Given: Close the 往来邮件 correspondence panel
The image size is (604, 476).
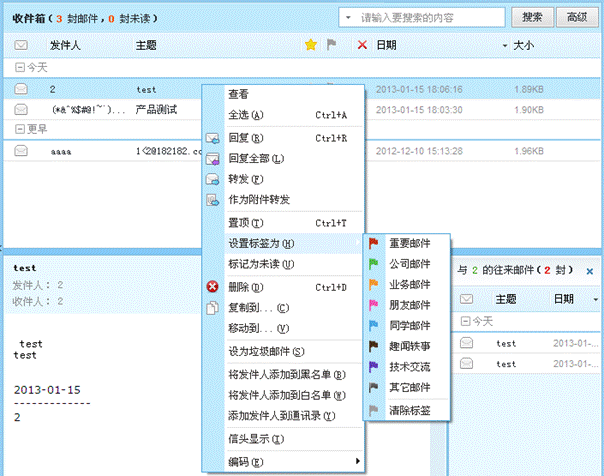Looking at the screenshot, I should [x=589, y=271].
